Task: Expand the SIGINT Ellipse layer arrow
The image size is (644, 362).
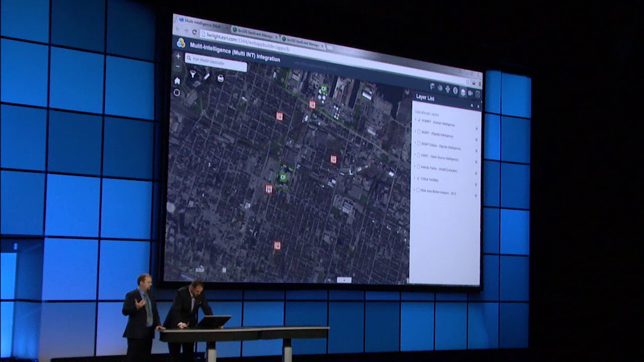Action: (x=415, y=143)
